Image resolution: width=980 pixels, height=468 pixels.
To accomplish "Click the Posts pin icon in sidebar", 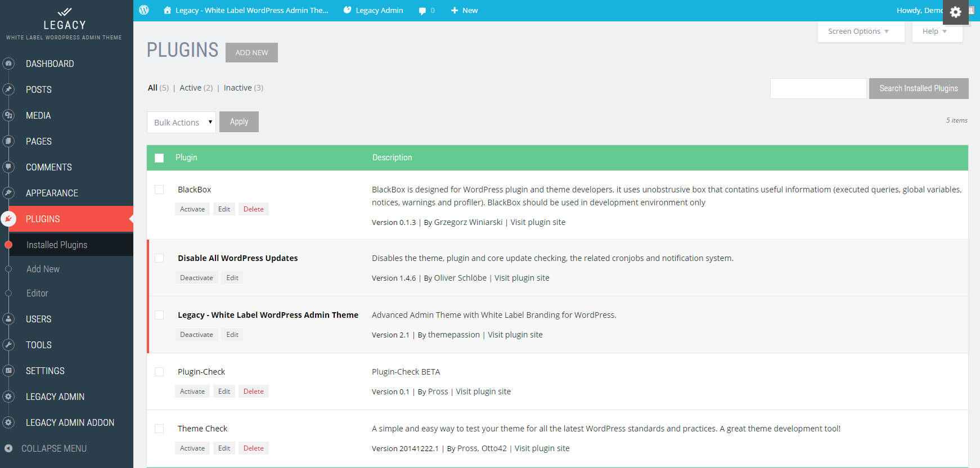I will pos(8,89).
